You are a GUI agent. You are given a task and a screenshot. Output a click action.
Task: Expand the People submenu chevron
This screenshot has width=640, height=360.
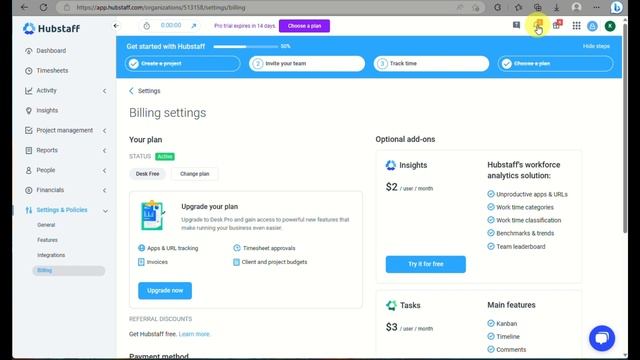coord(104,170)
